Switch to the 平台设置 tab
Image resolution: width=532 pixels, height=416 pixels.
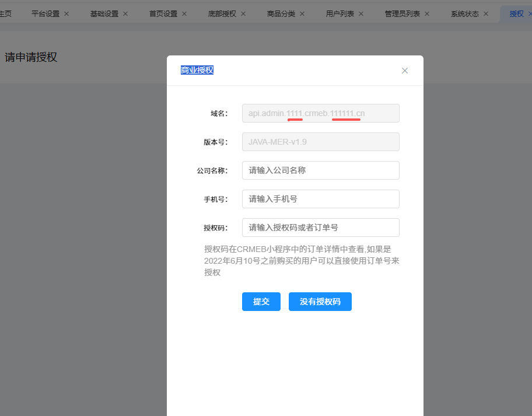point(45,14)
